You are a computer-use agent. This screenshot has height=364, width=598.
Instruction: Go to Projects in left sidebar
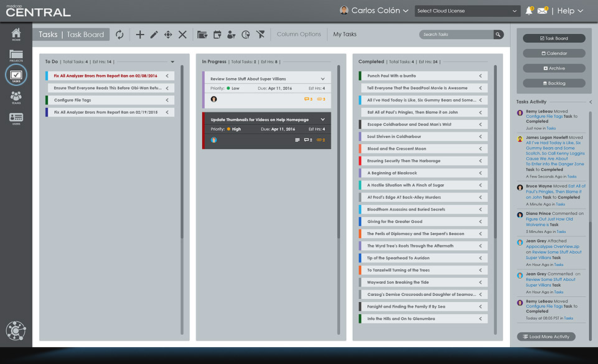(16, 57)
